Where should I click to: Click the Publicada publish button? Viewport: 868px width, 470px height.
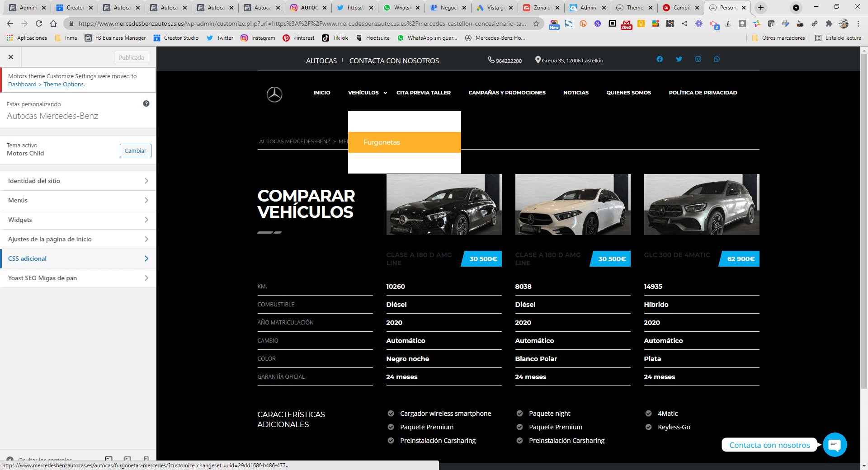132,57
